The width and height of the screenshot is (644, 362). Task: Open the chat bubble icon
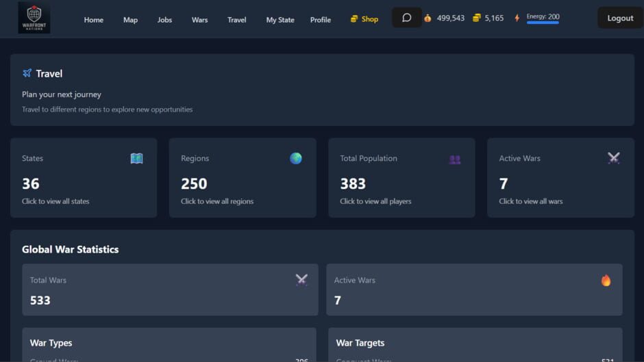pos(406,18)
